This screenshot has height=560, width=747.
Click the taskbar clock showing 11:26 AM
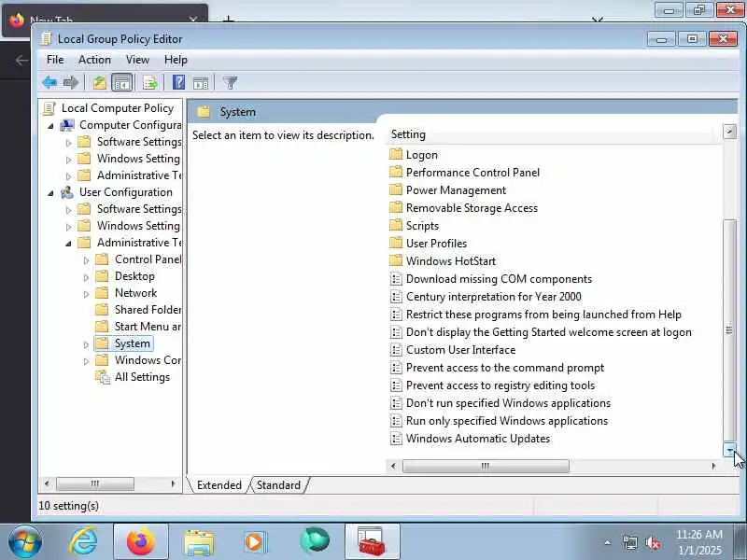698,542
